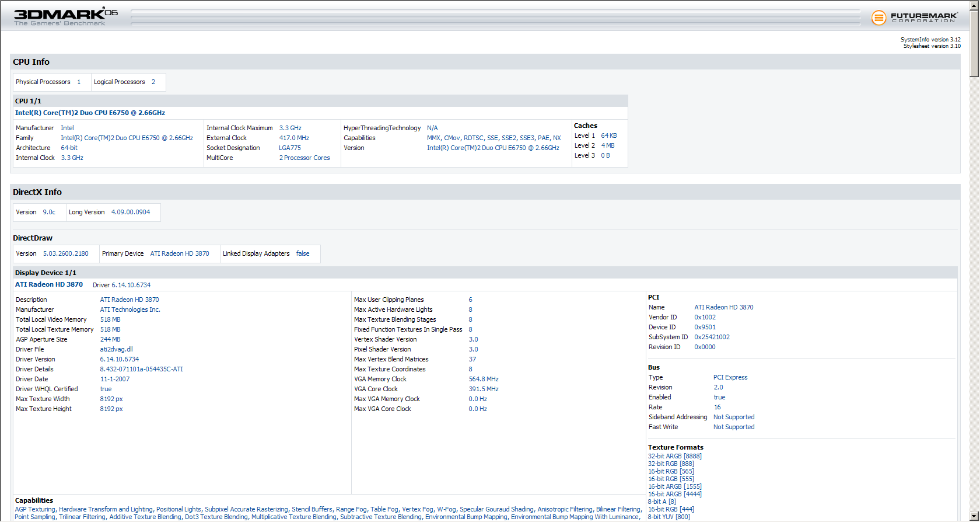Click the Architecture 64-bit value

tap(69, 148)
